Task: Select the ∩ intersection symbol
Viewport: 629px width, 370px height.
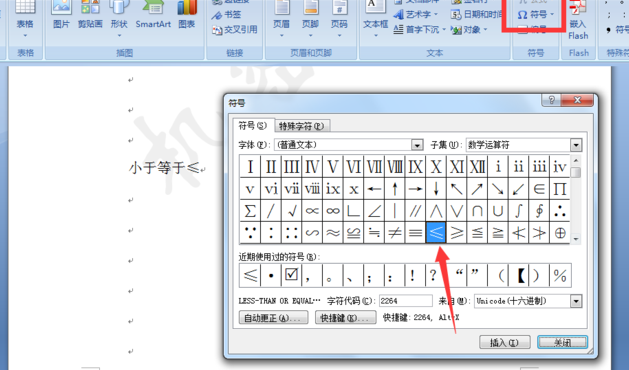Action: 477,211
